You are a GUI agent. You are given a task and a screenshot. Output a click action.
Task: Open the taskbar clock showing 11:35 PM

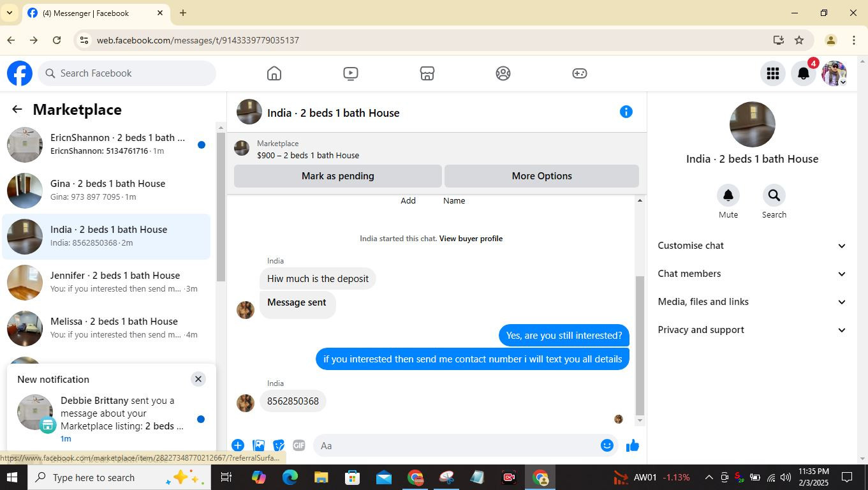[x=813, y=477]
